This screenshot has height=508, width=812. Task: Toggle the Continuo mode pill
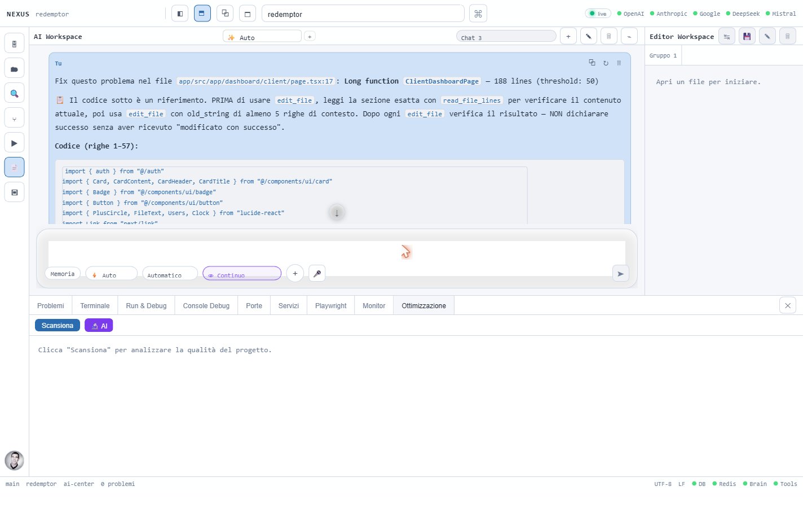(242, 274)
